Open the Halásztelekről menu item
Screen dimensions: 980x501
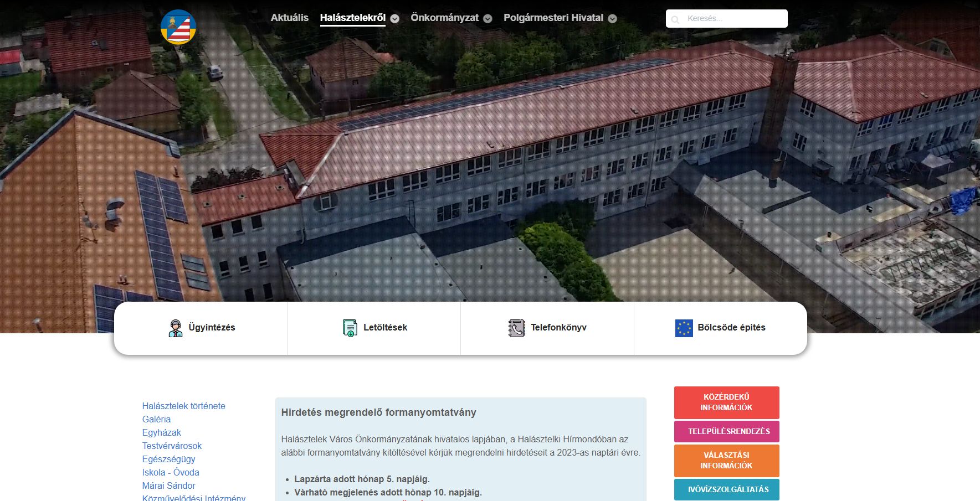(x=353, y=18)
